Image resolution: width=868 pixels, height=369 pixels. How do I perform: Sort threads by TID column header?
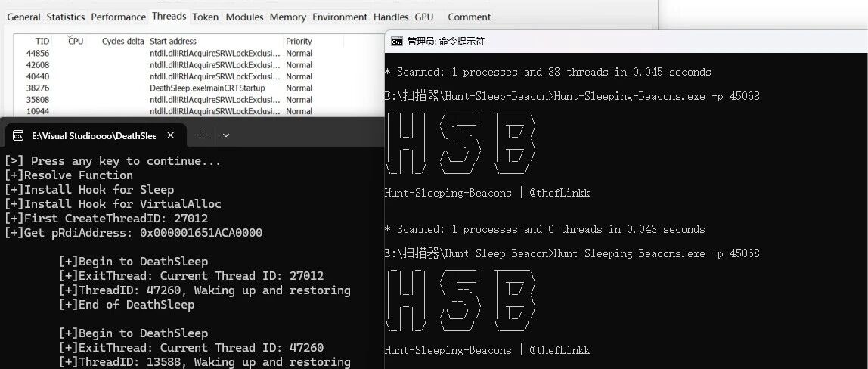[42, 41]
